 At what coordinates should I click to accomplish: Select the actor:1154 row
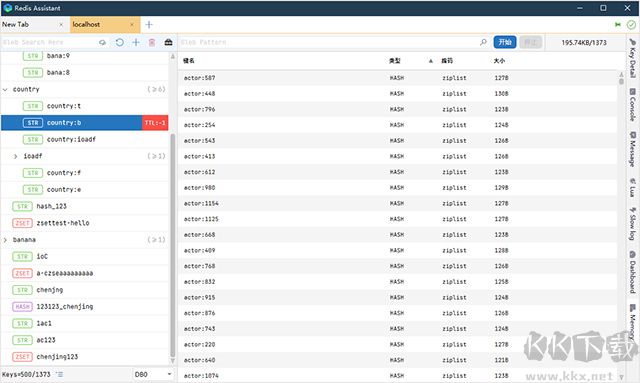click(x=398, y=204)
